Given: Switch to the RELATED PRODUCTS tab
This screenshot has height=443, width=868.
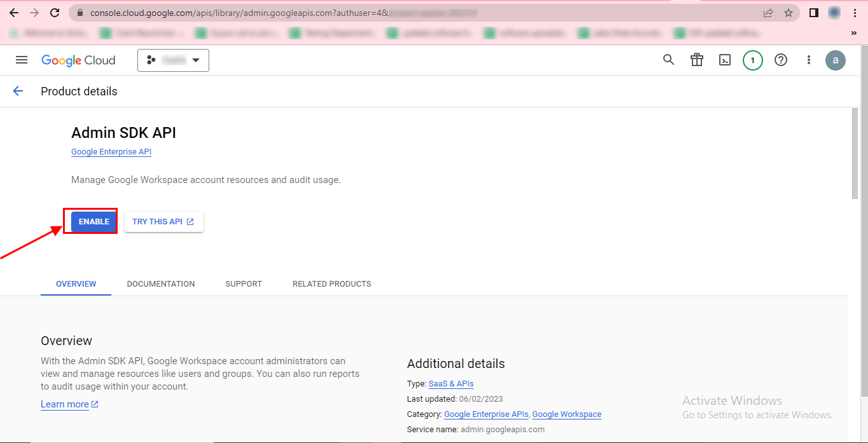Looking at the screenshot, I should tap(332, 284).
